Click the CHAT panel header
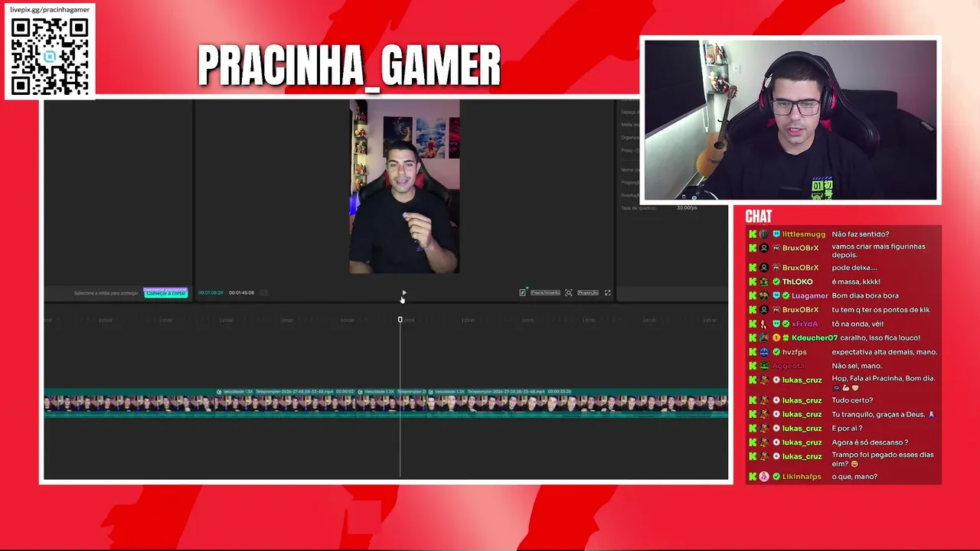The height and width of the screenshot is (551, 980). 759,217
